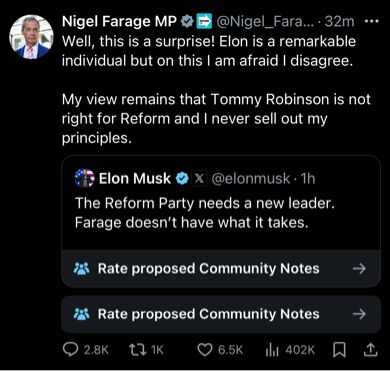Image resolution: width=390 pixels, height=371 pixels.
Task: Open Elon Musk's small avatar
Action: coord(84,179)
